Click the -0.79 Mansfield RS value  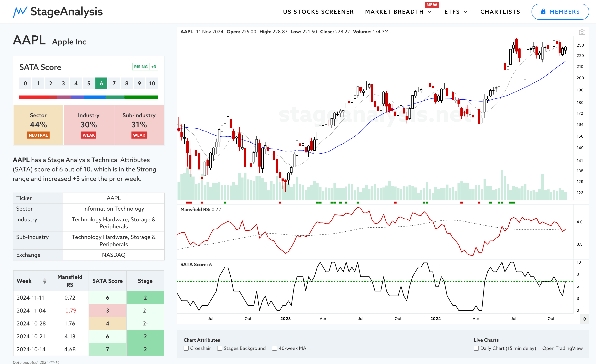click(x=70, y=310)
